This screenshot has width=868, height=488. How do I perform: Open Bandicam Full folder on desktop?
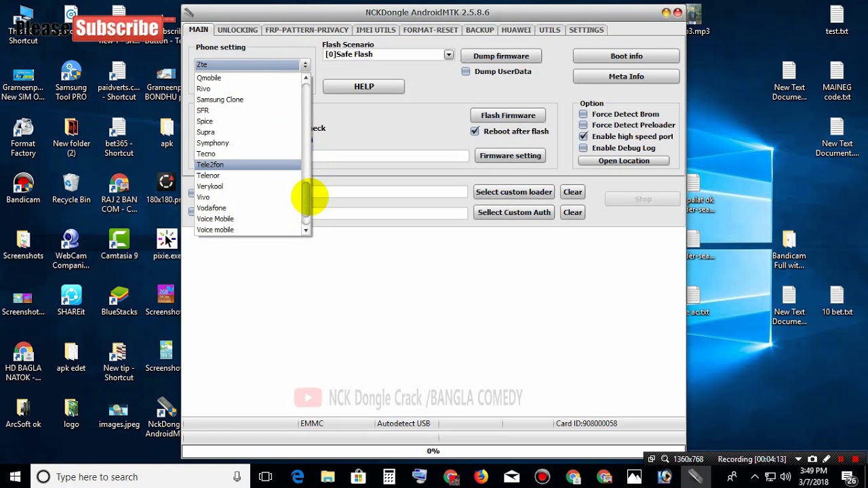789,249
